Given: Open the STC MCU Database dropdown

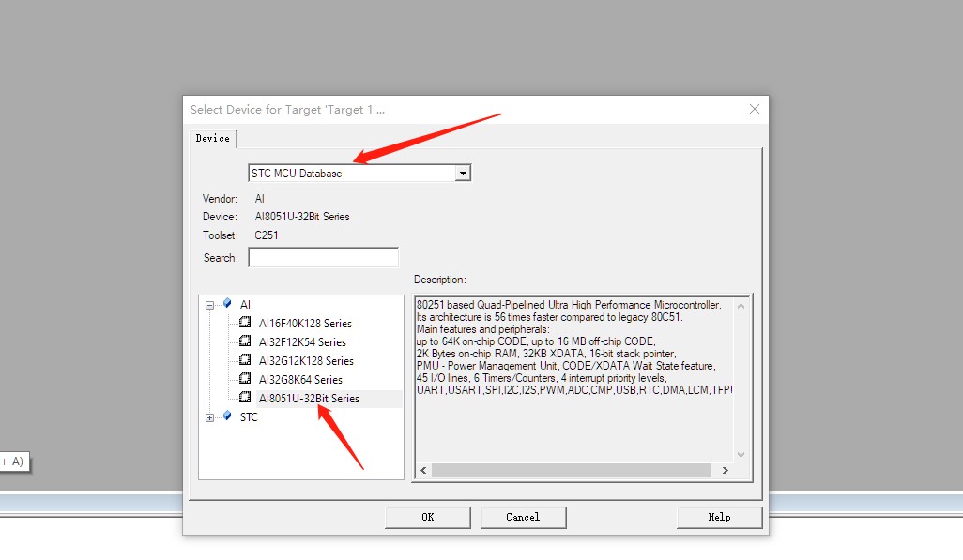Looking at the screenshot, I should pos(462,174).
